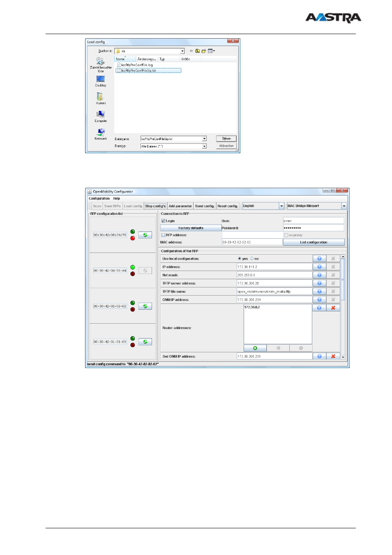Open help for 2nd OMM IP address
Image resolution: width=392 pixels, height=555 pixels.
click(x=319, y=356)
